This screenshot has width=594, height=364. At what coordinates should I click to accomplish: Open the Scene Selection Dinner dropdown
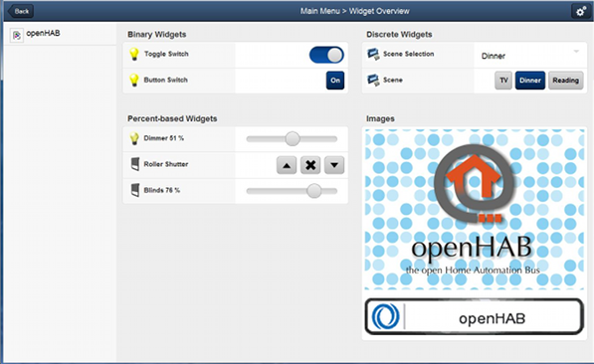pos(530,56)
